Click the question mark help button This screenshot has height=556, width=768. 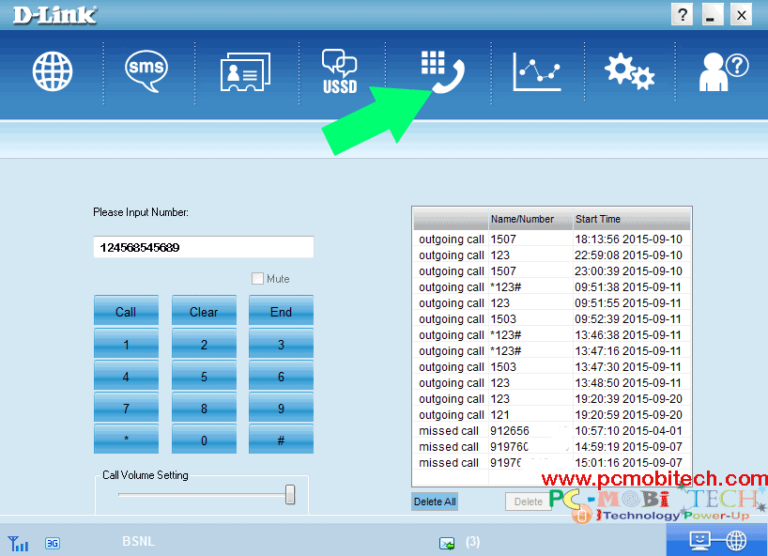(682, 15)
